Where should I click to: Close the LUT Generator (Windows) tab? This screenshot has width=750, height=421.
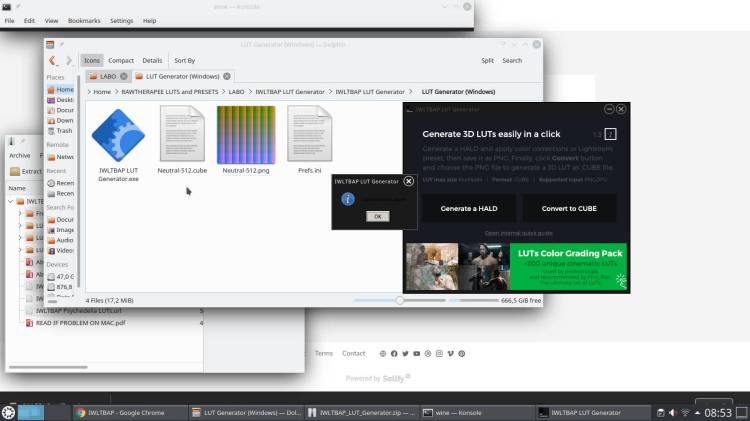(x=227, y=76)
